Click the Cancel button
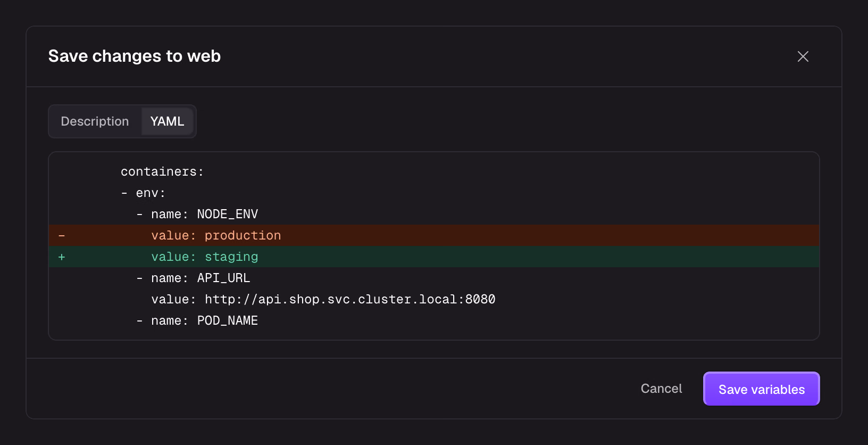Viewport: 868px width, 445px height. 661,389
